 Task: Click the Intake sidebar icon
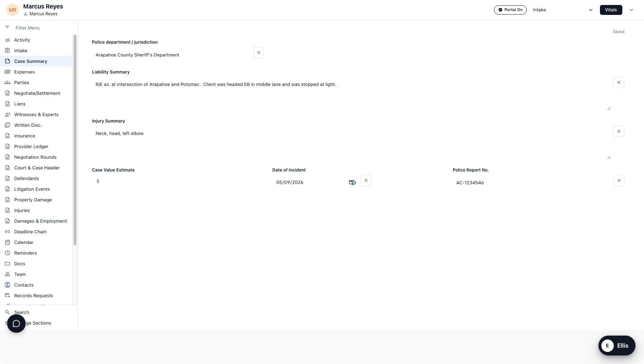7,51
